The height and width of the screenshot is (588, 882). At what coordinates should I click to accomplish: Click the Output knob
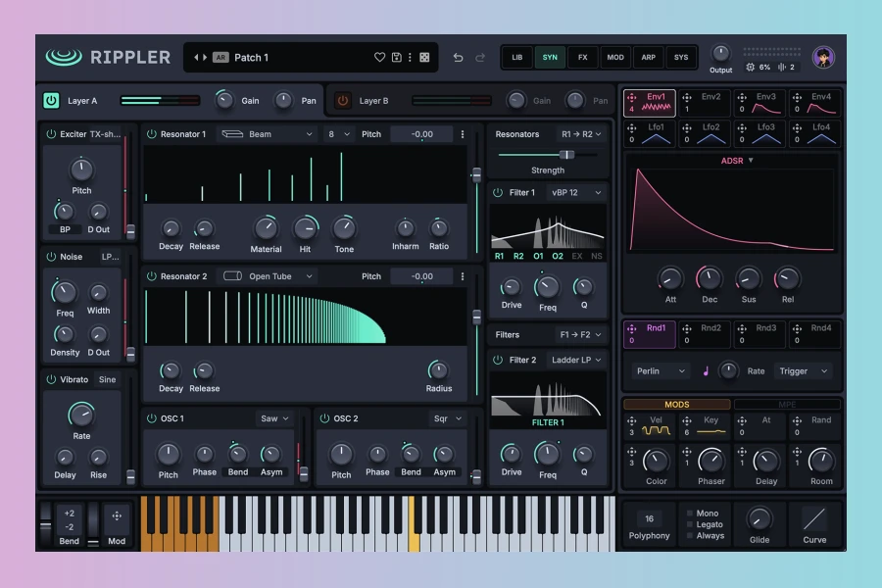pyautogui.click(x=720, y=54)
